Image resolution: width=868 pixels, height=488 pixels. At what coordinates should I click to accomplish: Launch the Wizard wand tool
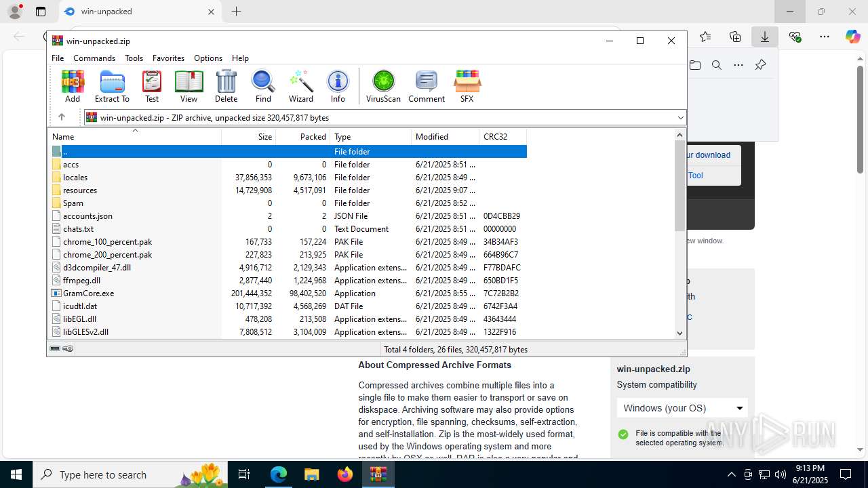click(301, 86)
